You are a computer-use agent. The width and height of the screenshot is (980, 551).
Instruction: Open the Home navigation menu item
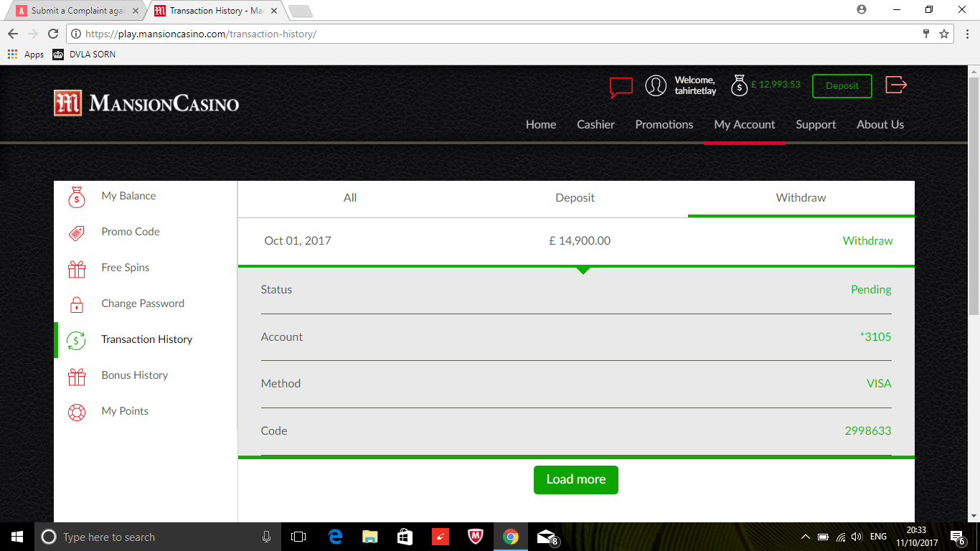(x=541, y=125)
